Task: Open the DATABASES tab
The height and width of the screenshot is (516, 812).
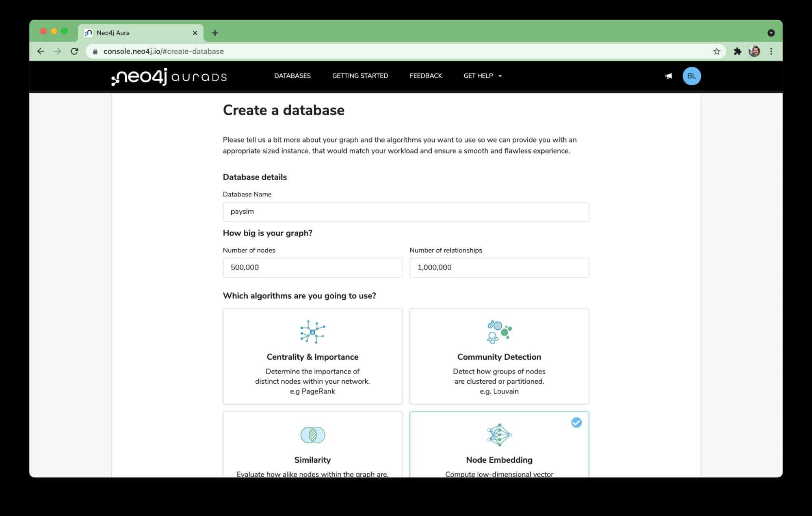Action: [292, 76]
